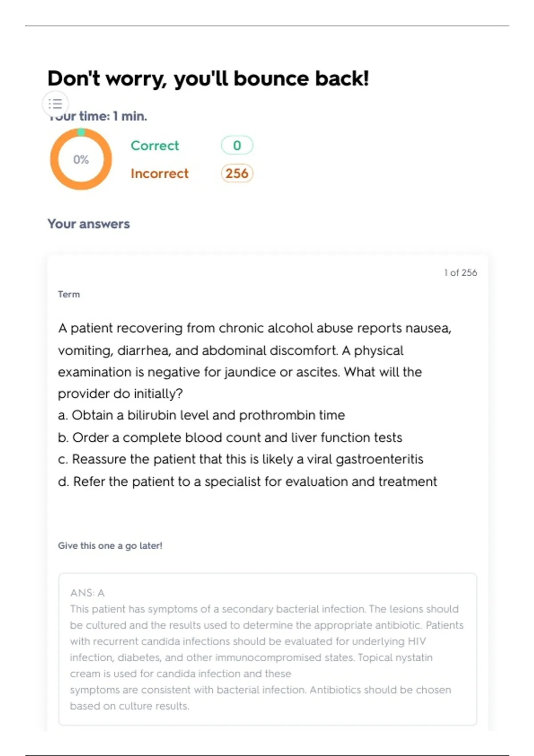
Task: Click the Term label on the card
Action: (x=69, y=294)
